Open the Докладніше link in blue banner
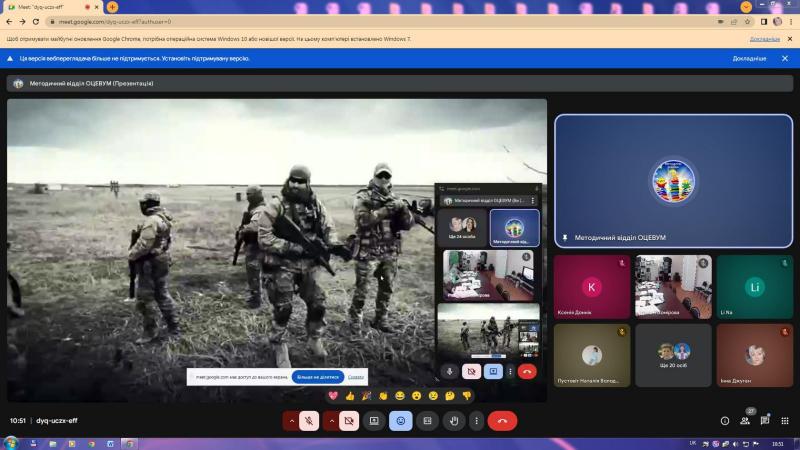 point(749,59)
